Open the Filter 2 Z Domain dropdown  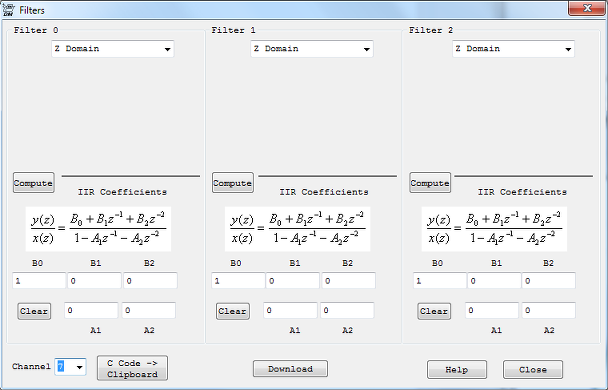513,49
